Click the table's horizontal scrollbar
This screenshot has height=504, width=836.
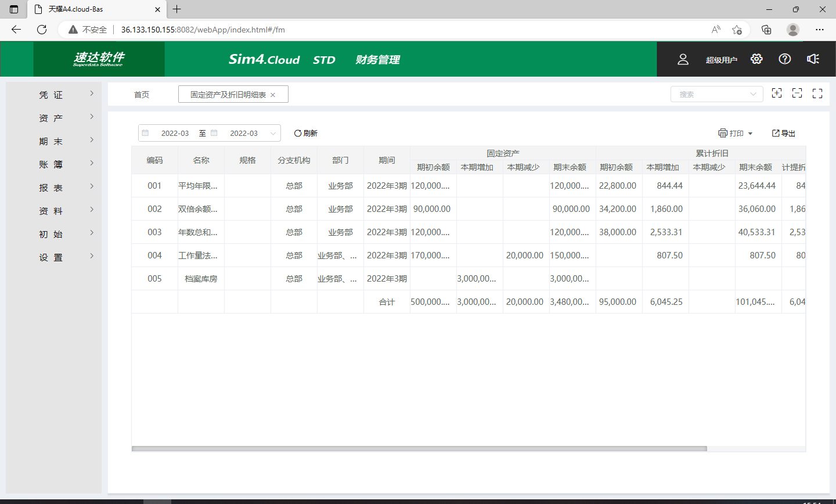click(419, 449)
